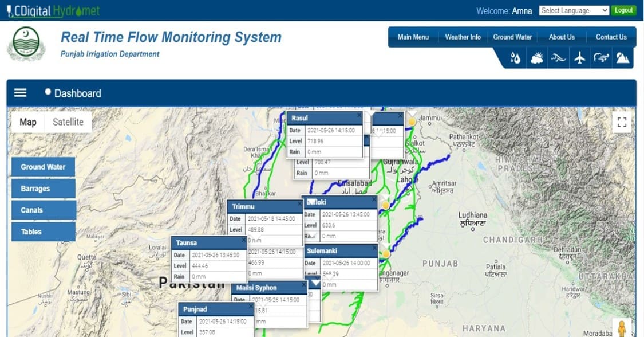Pick up the Street View pegman
Image resolution: width=644 pixels, height=337 pixels.
click(x=622, y=328)
